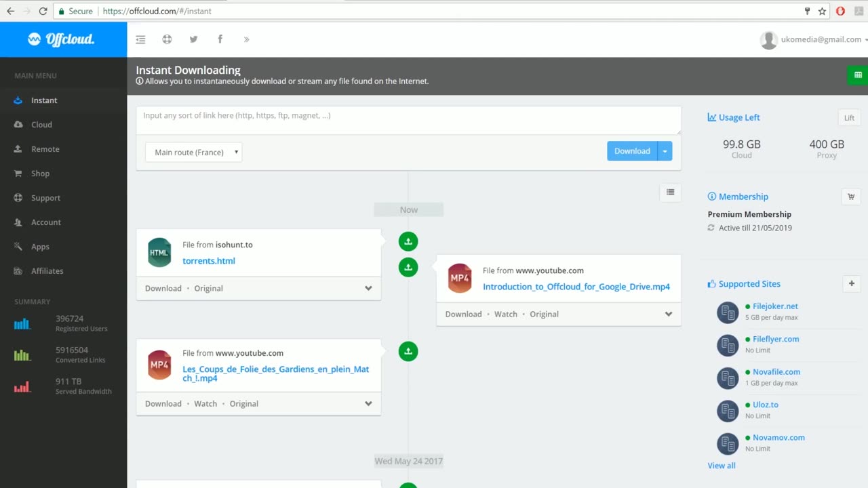This screenshot has height=488, width=868.
Task: Click the Membership heading link
Action: (x=743, y=197)
